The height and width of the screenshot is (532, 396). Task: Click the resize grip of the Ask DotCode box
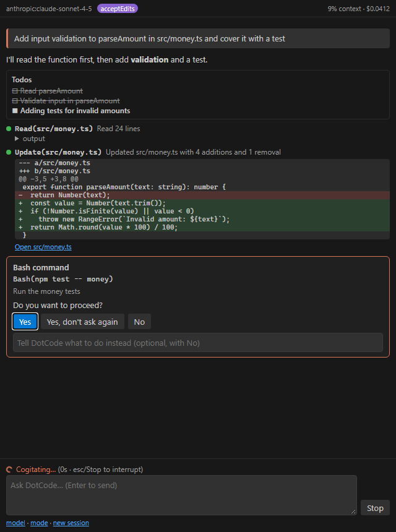pyautogui.click(x=353, y=512)
